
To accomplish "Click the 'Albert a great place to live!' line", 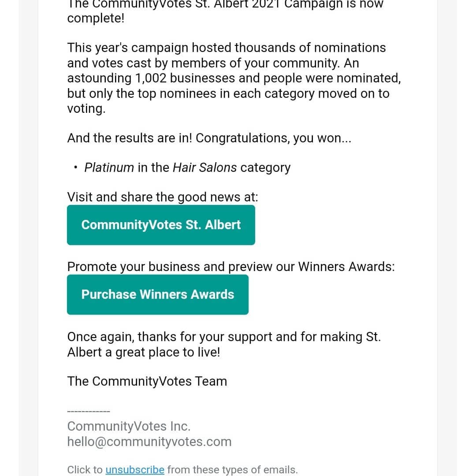I will (x=143, y=352).
